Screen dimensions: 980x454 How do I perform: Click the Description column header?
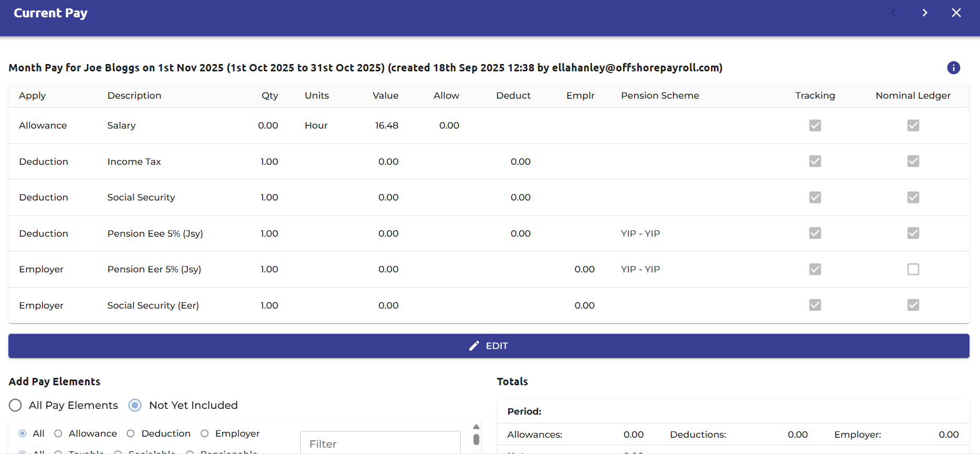coord(134,96)
